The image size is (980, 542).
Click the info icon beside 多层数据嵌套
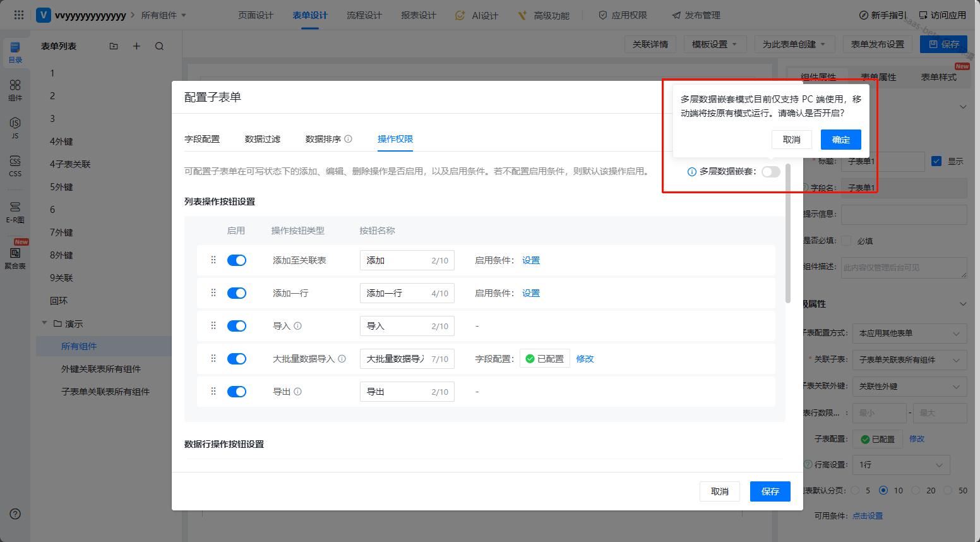[x=691, y=172]
